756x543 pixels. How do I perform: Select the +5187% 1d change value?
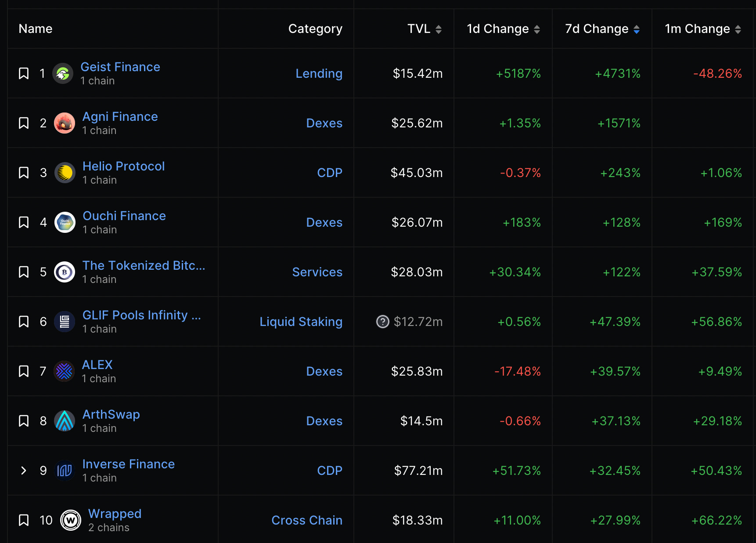[x=518, y=73]
